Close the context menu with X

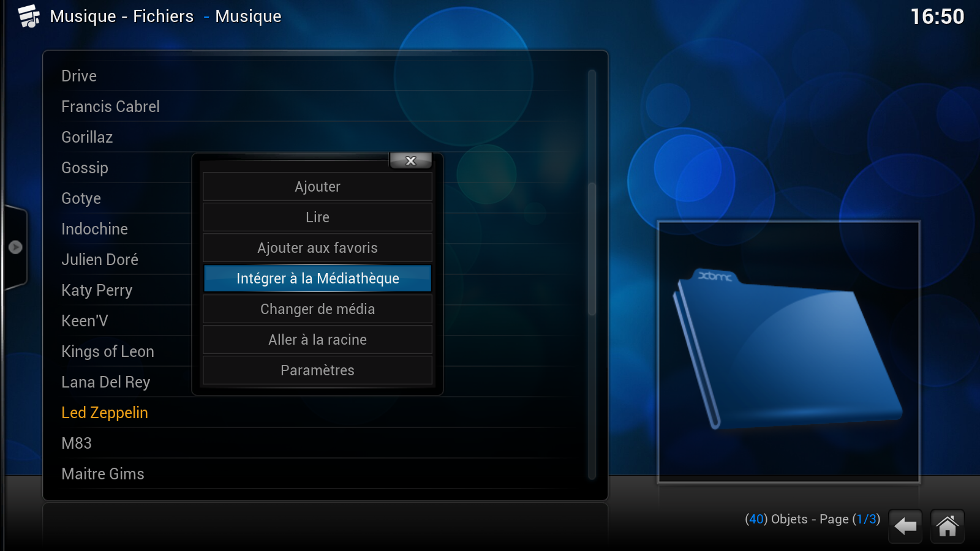click(410, 160)
